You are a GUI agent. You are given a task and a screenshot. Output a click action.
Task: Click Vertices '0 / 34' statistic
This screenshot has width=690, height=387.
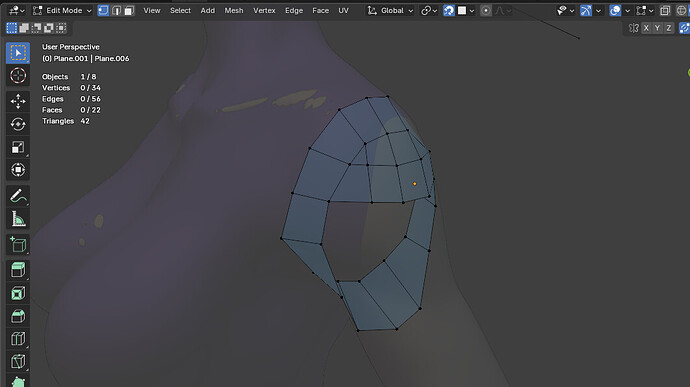(90, 88)
